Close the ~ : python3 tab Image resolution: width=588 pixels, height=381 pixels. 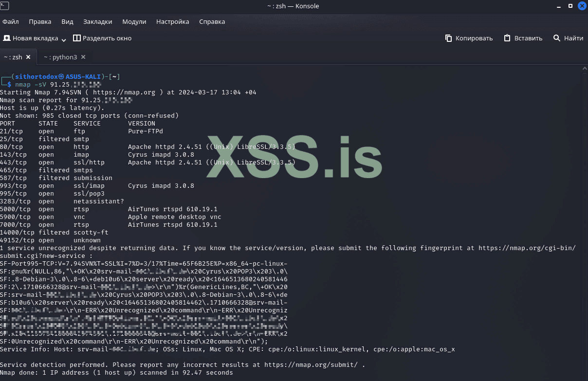point(83,57)
